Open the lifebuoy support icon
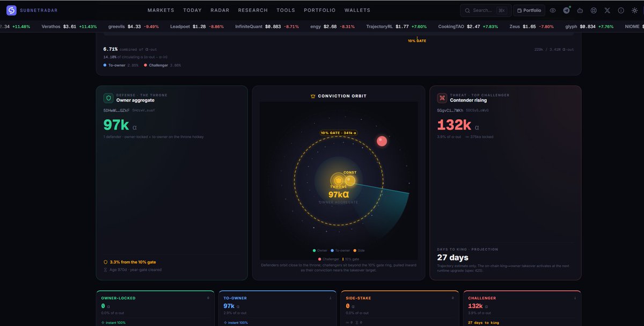 click(x=594, y=10)
